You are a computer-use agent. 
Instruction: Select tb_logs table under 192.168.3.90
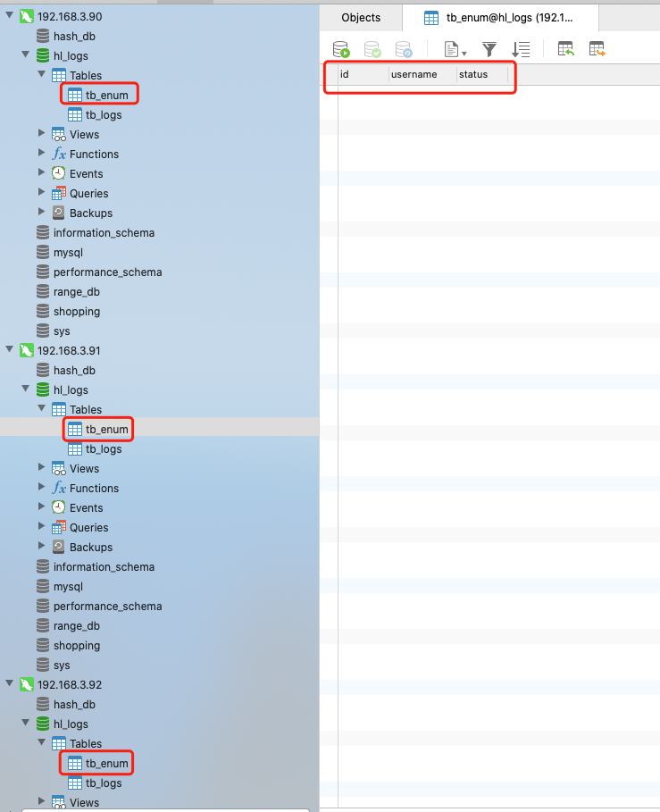pos(103,114)
